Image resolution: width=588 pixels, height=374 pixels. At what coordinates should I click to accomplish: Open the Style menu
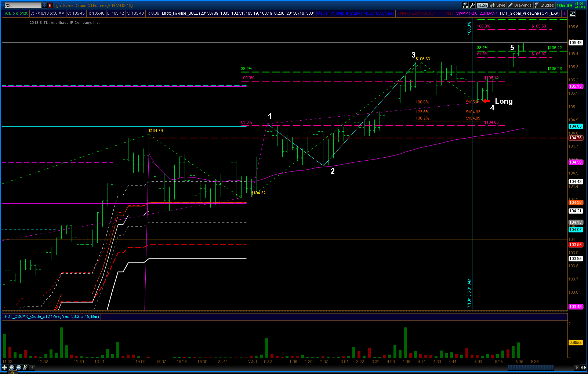[498, 5]
